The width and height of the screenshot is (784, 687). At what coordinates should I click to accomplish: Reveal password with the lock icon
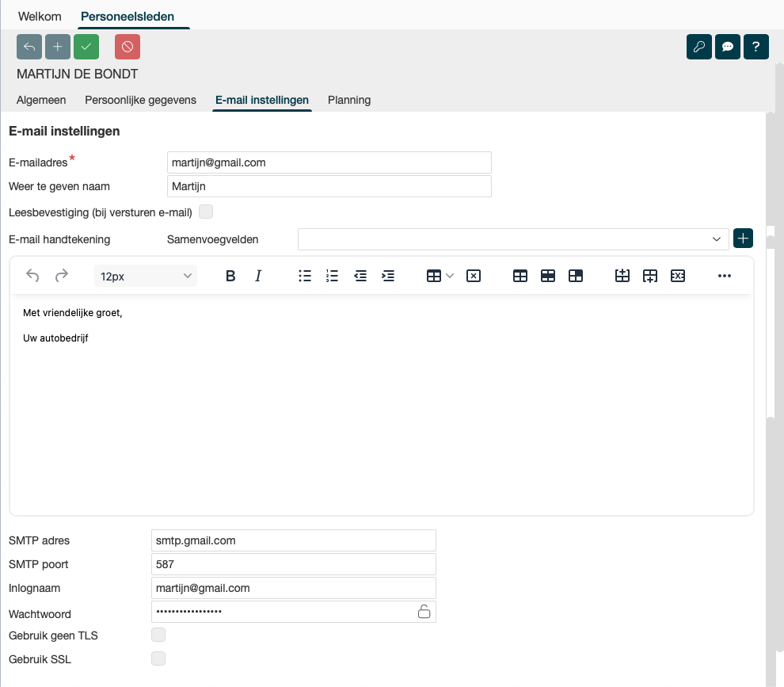point(424,611)
